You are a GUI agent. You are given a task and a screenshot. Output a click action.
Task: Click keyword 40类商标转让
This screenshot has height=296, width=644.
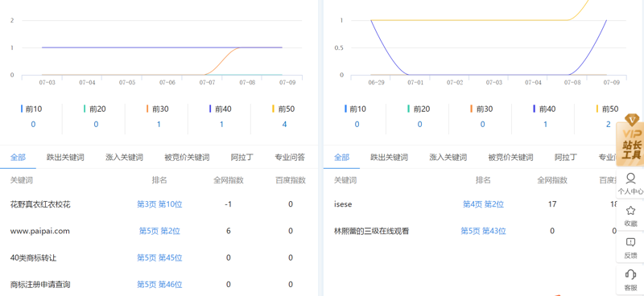pos(33,258)
